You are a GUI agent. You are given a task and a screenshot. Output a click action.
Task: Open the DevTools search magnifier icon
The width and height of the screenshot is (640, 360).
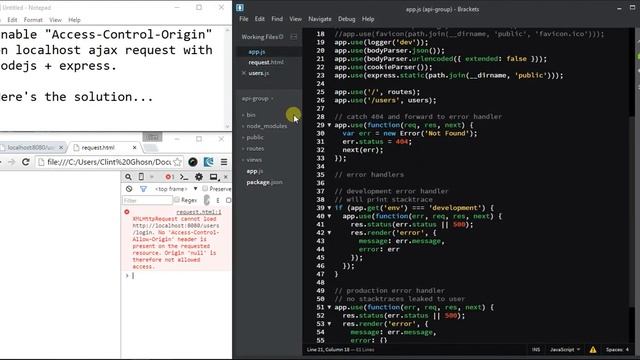click(x=128, y=177)
